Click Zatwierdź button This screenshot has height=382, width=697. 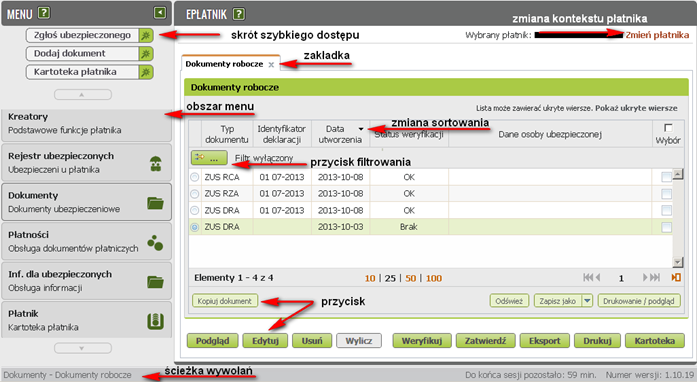tap(485, 341)
